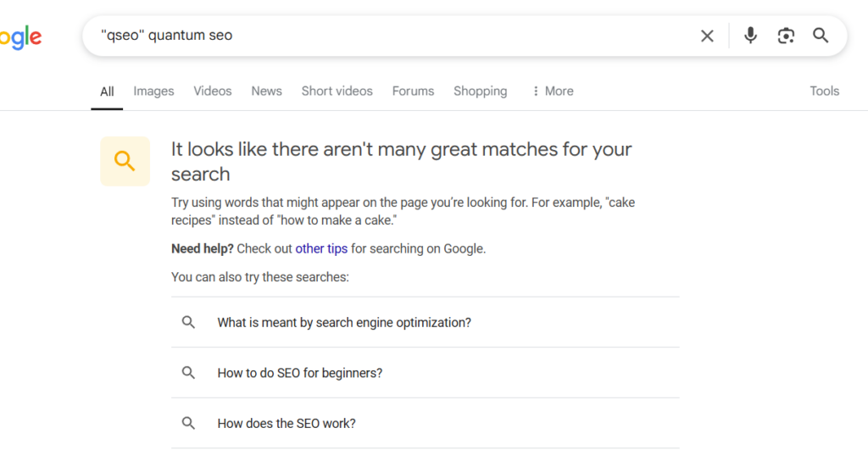Open the Google logo home link
The height and width of the screenshot is (467, 868).
pyautogui.click(x=20, y=37)
